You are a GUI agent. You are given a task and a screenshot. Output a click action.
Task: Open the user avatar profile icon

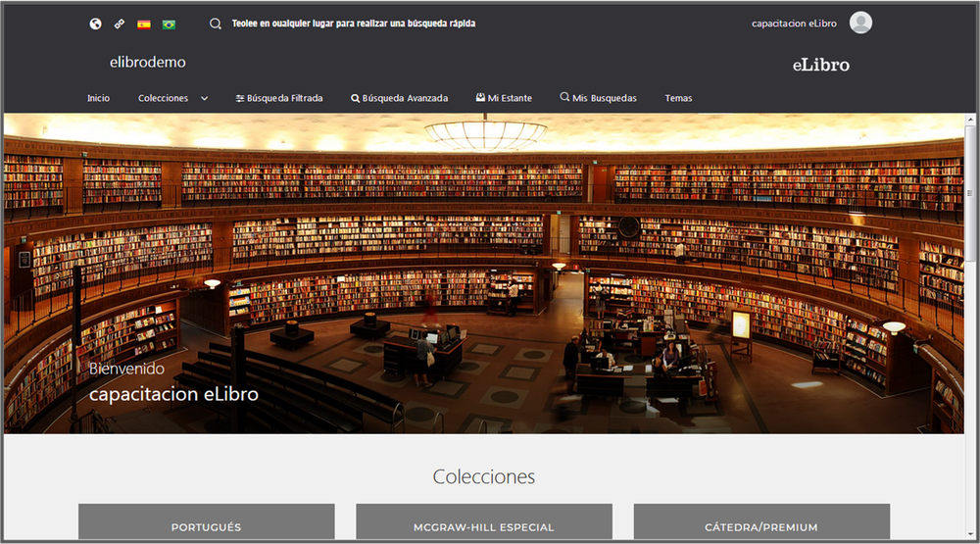pyautogui.click(x=860, y=23)
